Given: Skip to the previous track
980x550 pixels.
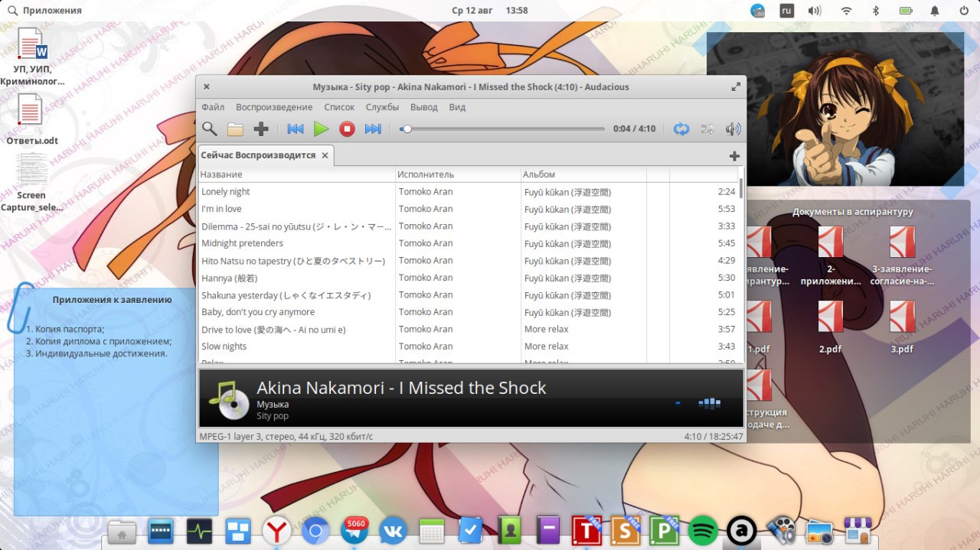Looking at the screenshot, I should (296, 129).
